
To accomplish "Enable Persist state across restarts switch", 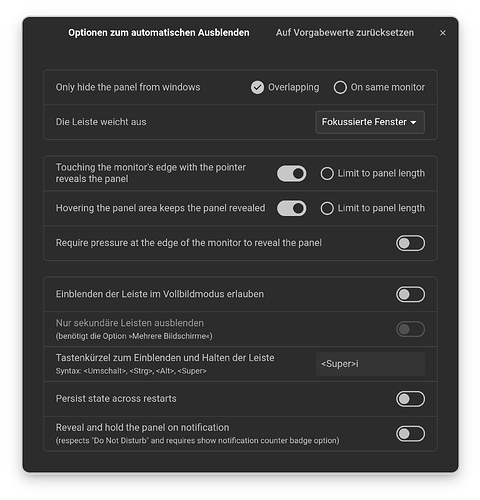I will click(410, 399).
